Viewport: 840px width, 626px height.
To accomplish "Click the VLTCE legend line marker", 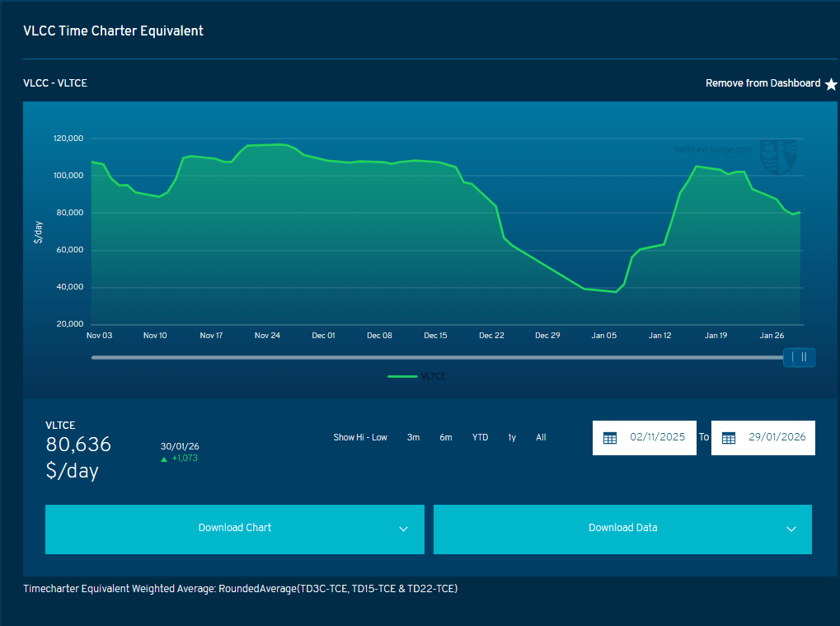I will [402, 376].
